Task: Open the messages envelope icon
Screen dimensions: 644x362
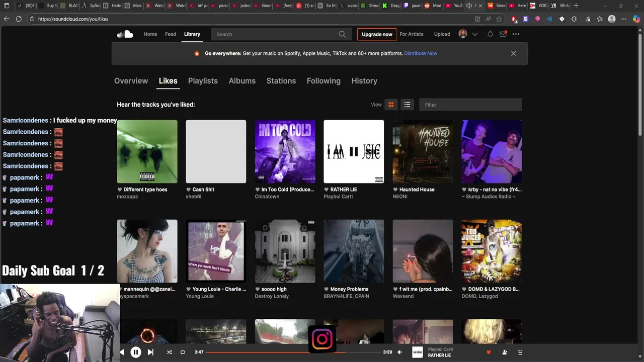Action: click(x=503, y=34)
